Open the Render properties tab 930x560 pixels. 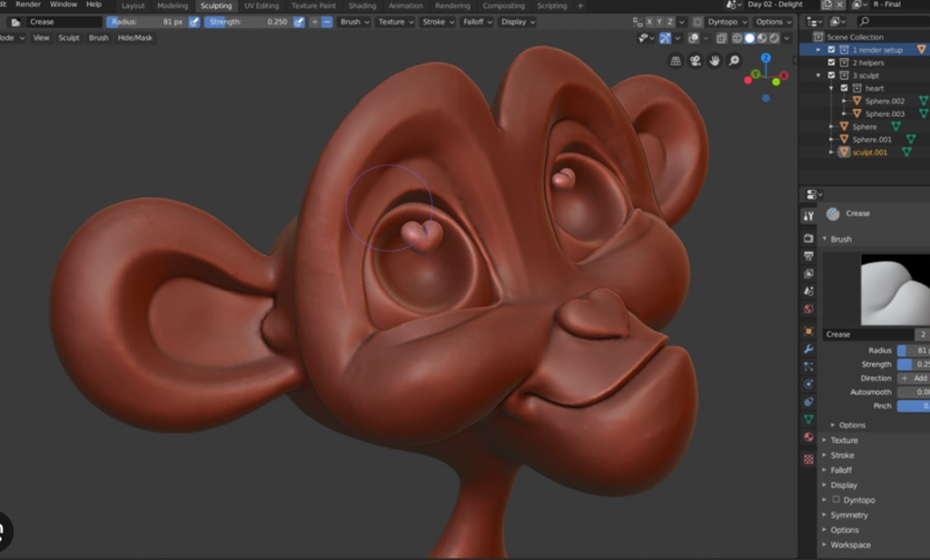coord(808,238)
